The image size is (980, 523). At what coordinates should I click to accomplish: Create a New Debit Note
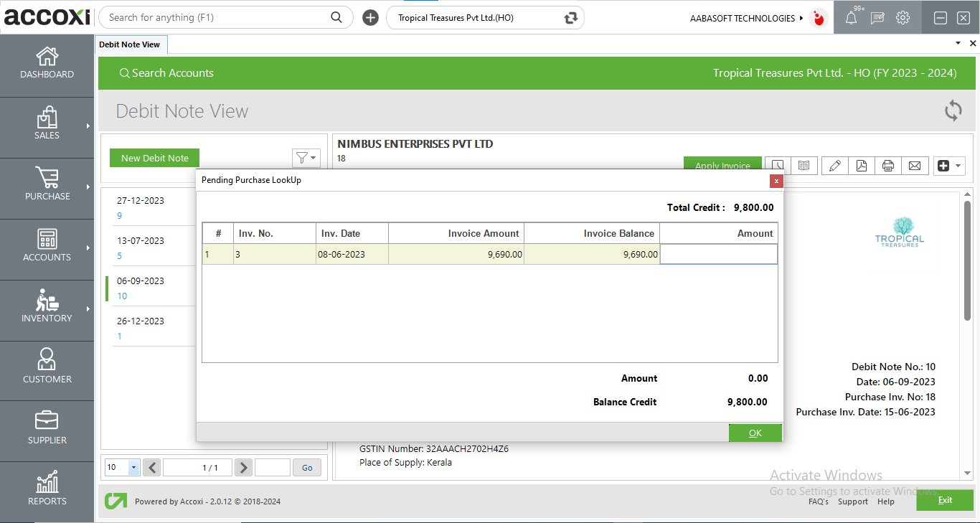click(x=154, y=157)
